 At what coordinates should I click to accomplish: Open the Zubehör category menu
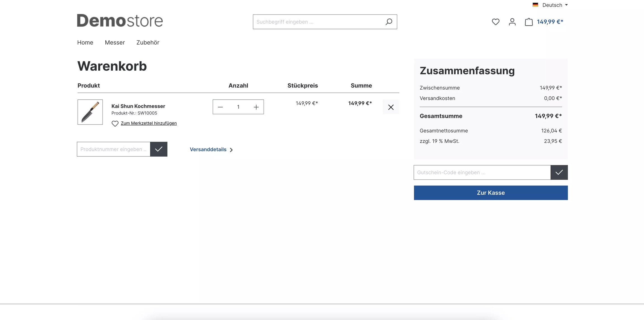click(148, 42)
